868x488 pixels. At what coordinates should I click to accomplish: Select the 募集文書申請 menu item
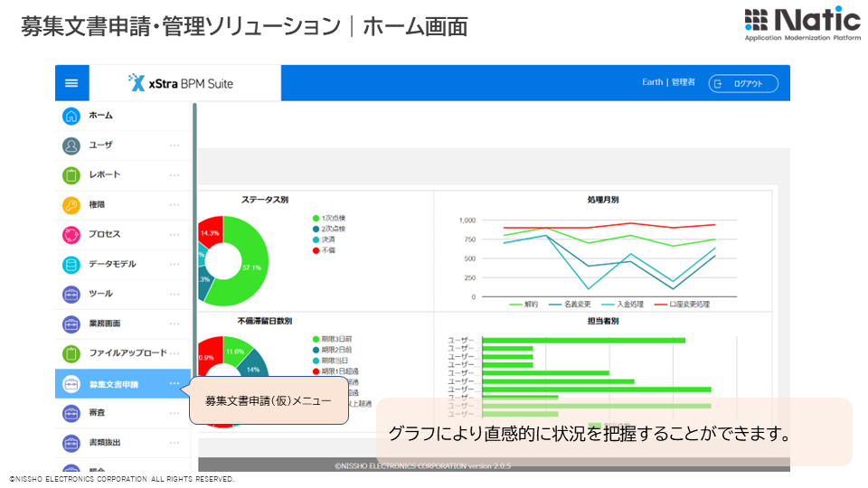114,384
